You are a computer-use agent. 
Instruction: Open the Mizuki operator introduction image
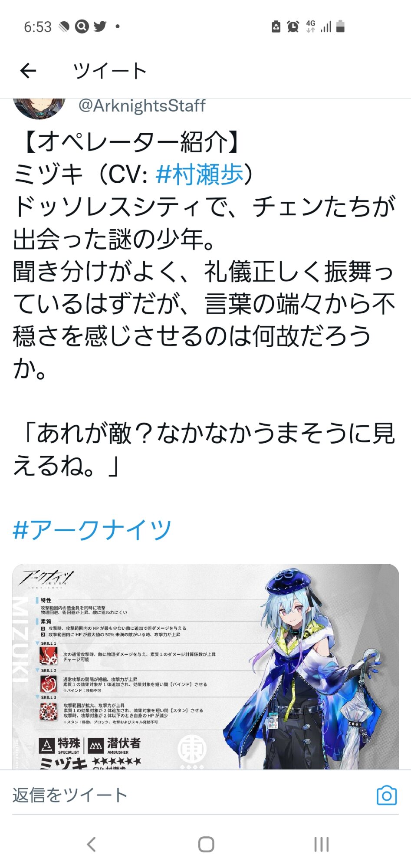click(206, 667)
